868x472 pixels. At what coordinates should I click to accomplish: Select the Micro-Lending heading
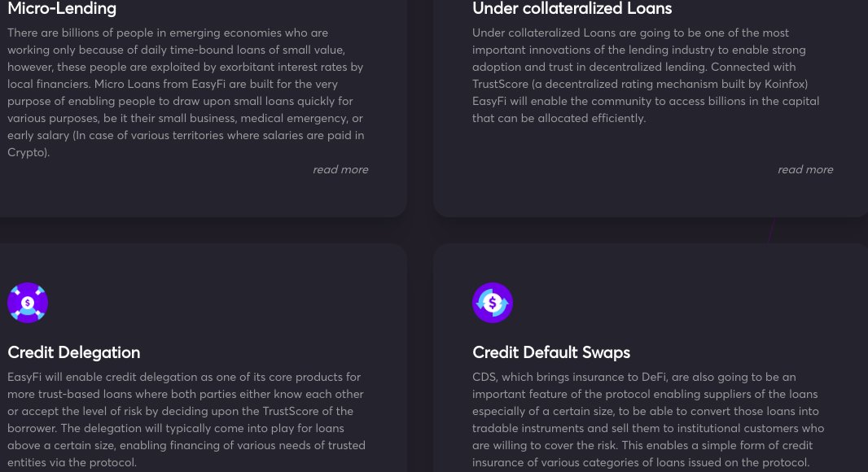62,8
